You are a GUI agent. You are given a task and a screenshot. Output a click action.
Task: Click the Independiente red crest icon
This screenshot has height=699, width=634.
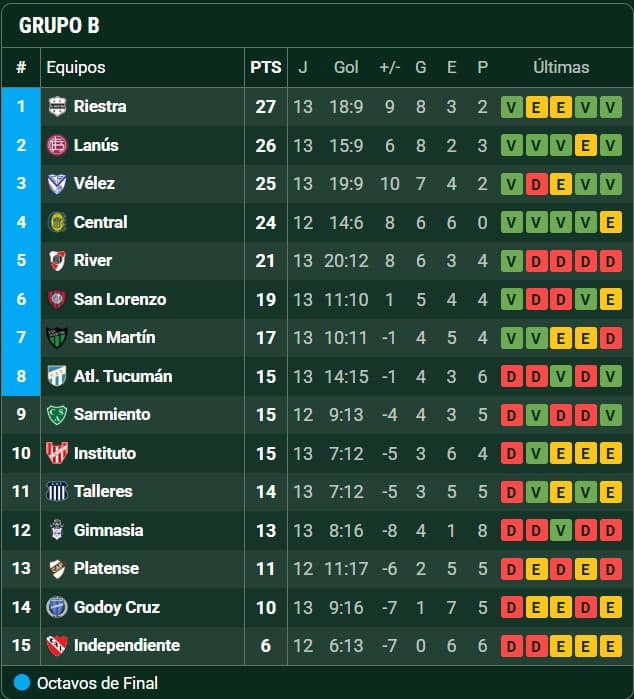pos(57,645)
